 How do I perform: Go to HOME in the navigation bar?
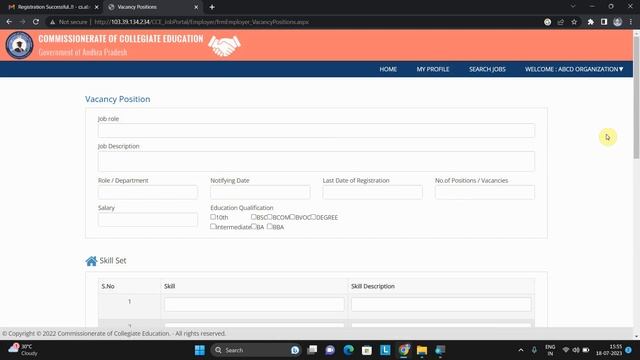388,69
